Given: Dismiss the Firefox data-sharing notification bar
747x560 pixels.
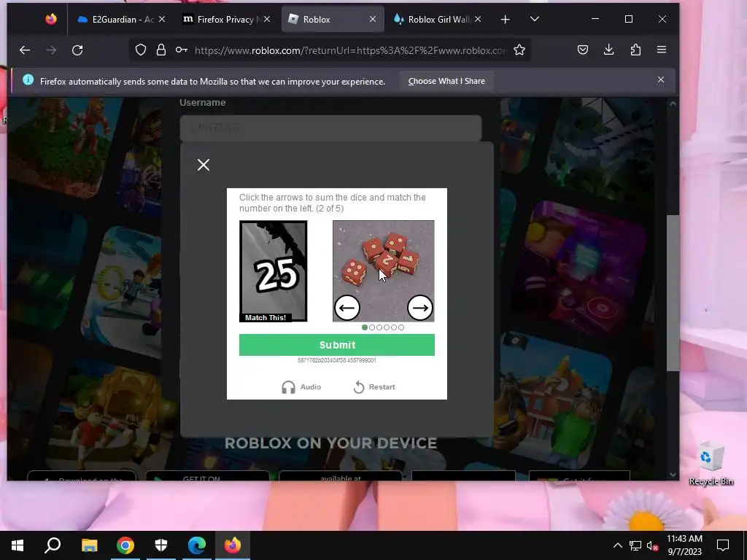Looking at the screenshot, I should (x=661, y=79).
